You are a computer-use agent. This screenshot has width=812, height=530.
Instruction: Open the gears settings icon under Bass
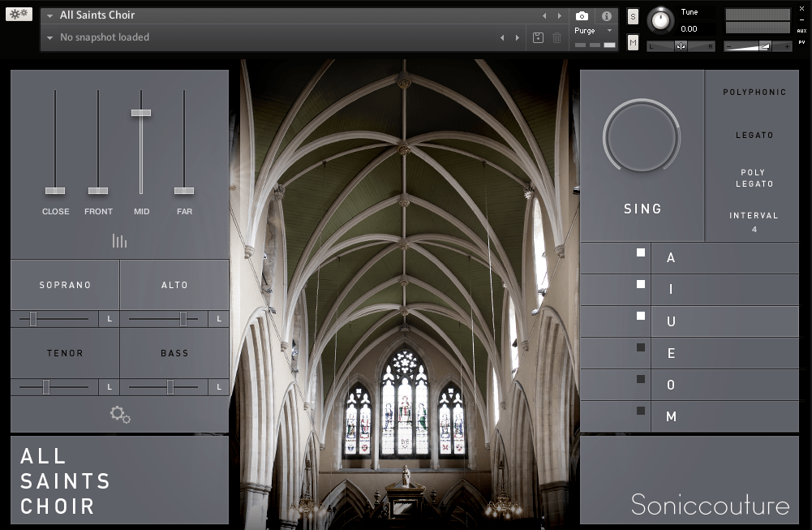(120, 415)
